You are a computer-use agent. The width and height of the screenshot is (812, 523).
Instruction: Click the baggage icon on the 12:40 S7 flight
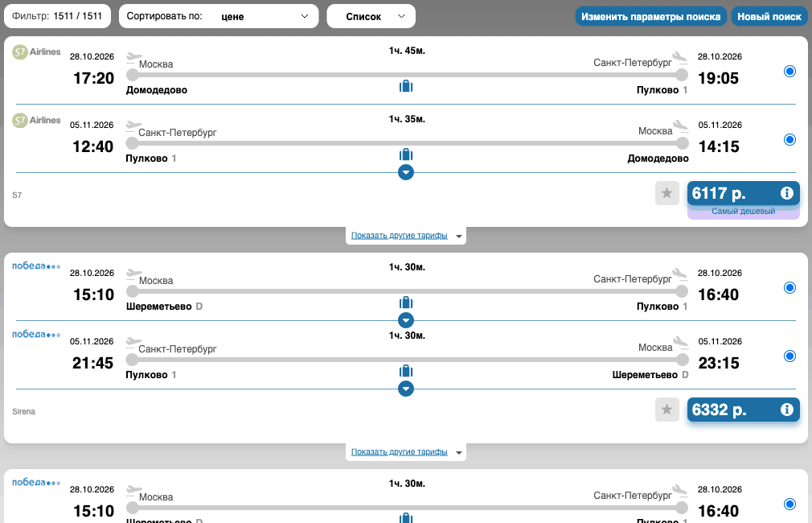point(406,154)
